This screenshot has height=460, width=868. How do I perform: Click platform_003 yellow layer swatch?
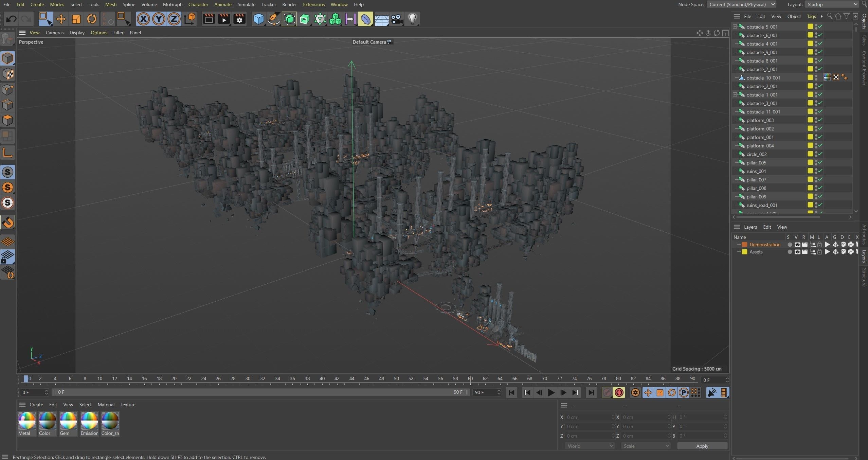coord(810,120)
